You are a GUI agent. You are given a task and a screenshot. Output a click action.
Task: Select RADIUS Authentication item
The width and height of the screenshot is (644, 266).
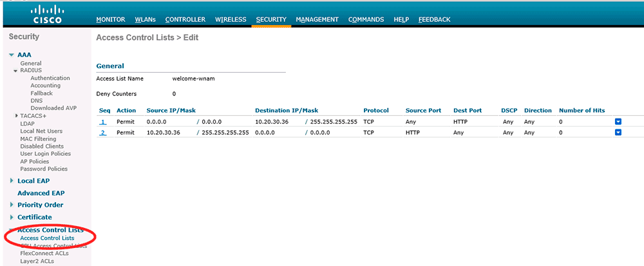pos(50,78)
